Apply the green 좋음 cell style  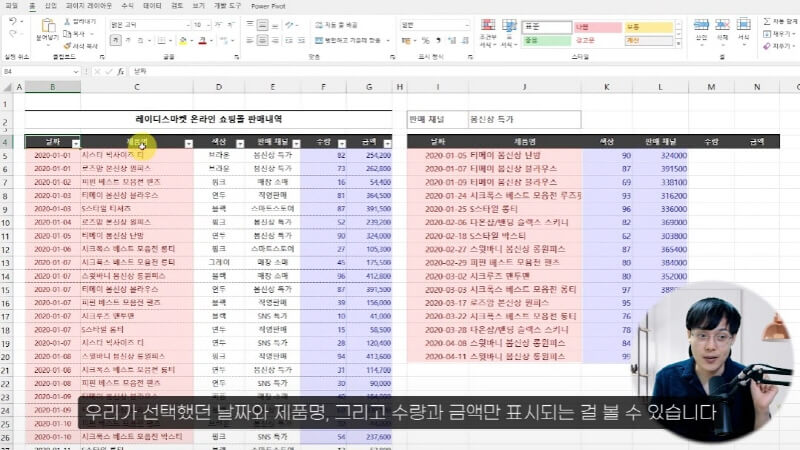(x=546, y=40)
